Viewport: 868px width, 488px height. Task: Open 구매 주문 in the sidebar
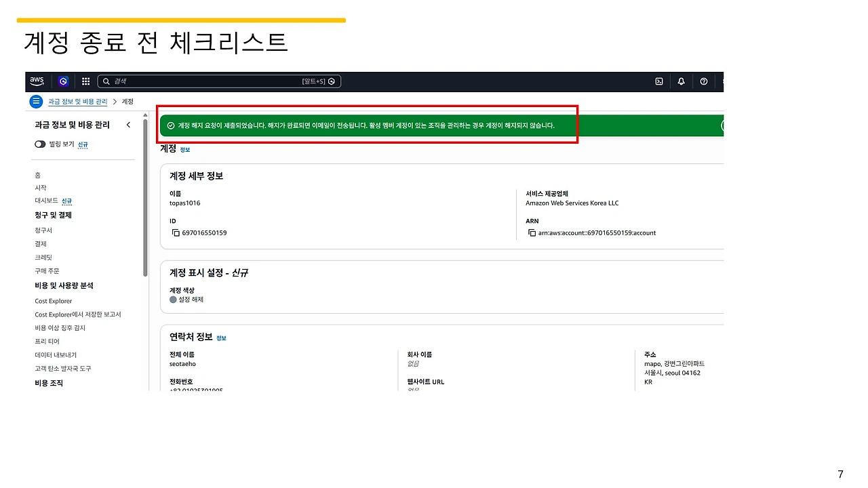[47, 271]
